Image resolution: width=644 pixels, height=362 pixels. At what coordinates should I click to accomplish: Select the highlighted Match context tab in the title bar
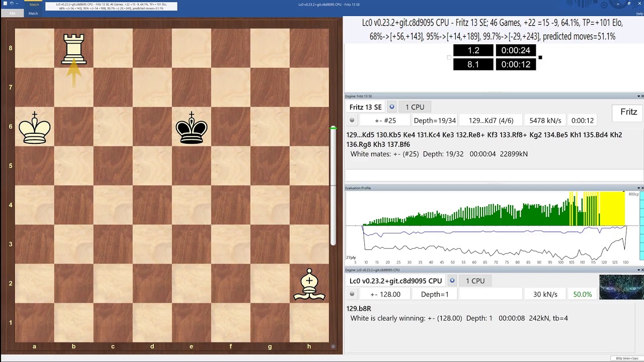coord(34,5)
